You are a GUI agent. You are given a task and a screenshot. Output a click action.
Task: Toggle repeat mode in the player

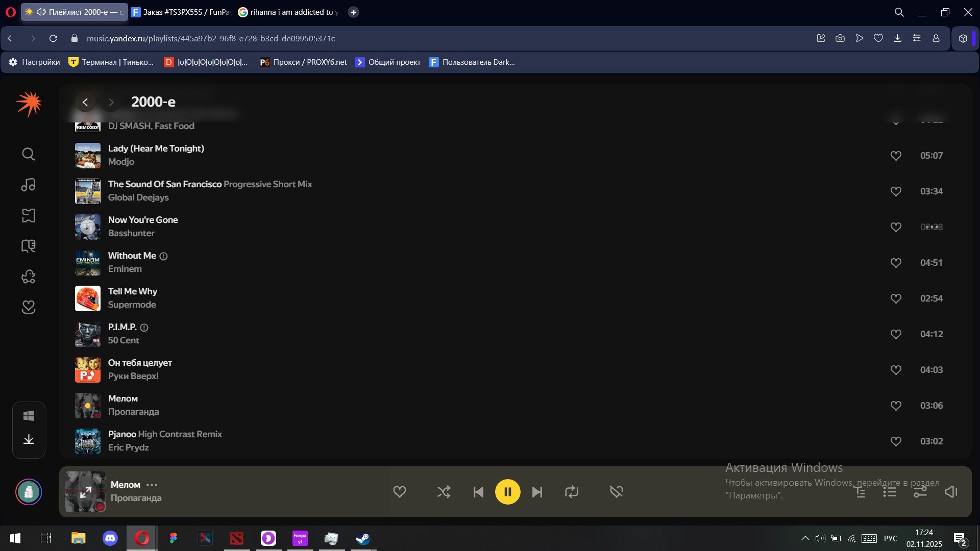(572, 492)
